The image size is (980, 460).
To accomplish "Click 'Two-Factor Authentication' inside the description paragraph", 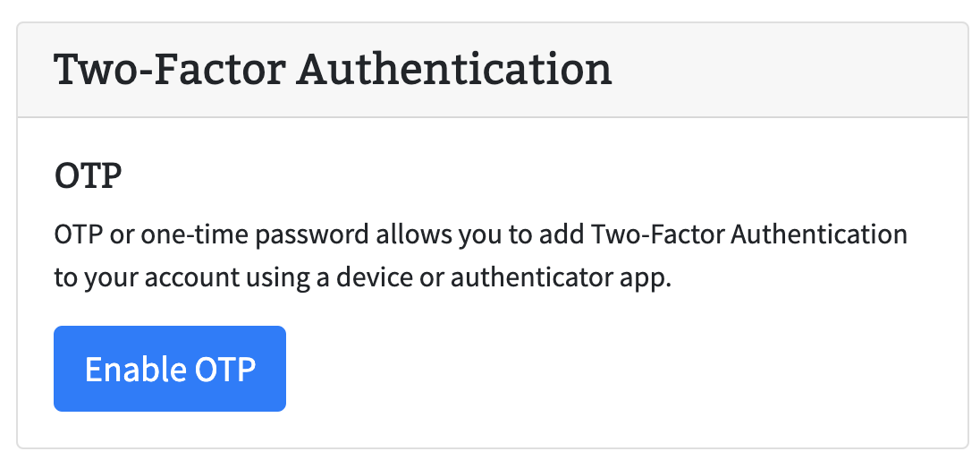I will tap(748, 235).
